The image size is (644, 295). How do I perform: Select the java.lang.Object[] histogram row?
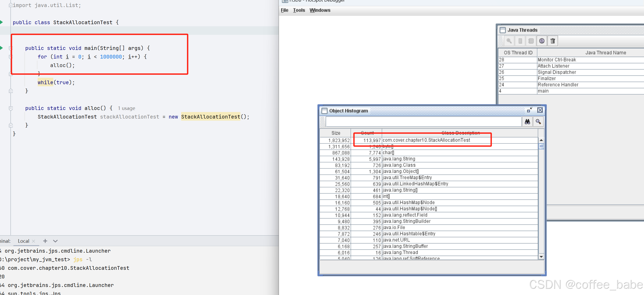pyautogui.click(x=429, y=172)
